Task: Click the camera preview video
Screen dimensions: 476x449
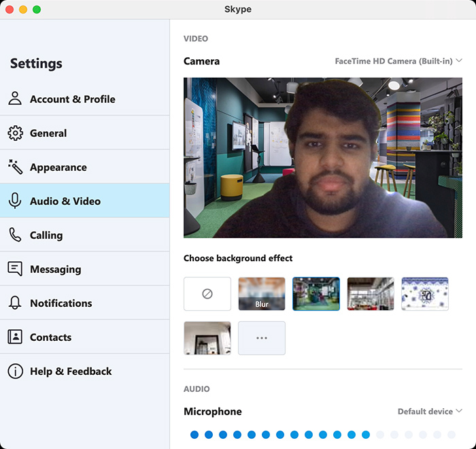Action: (x=323, y=158)
